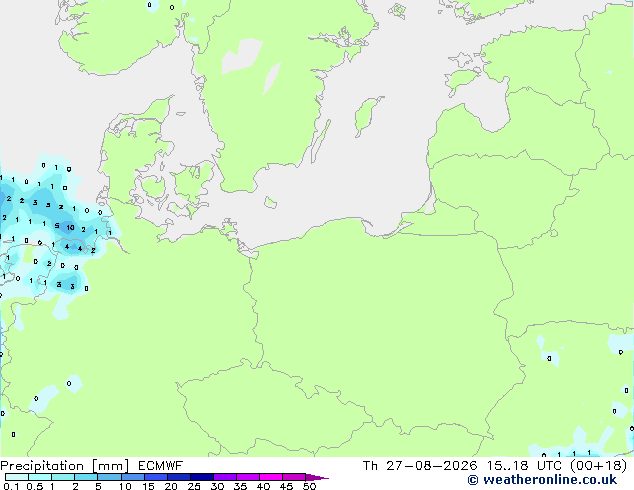634x490 pixels.
Task: Click the '20' legend scale label
Action: click(x=171, y=486)
